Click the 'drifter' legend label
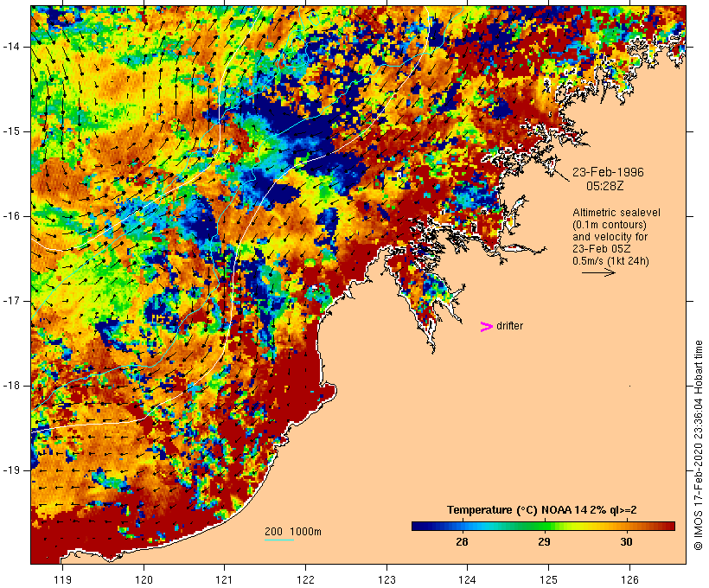This screenshot has height=588, width=709. coord(509,326)
